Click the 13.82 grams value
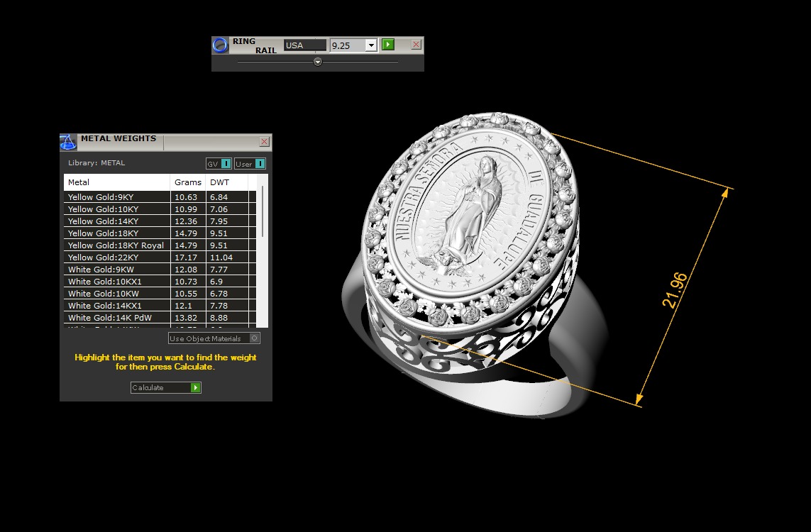The height and width of the screenshot is (532, 811). (186, 318)
